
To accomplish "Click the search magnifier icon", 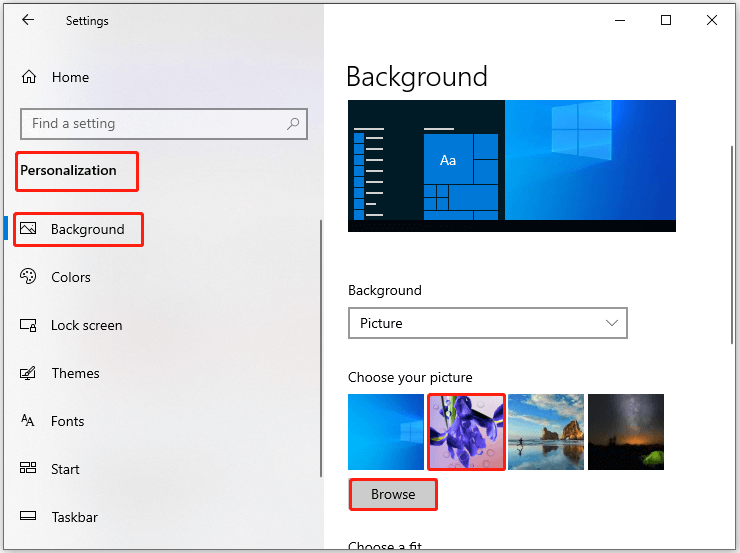I will (293, 124).
